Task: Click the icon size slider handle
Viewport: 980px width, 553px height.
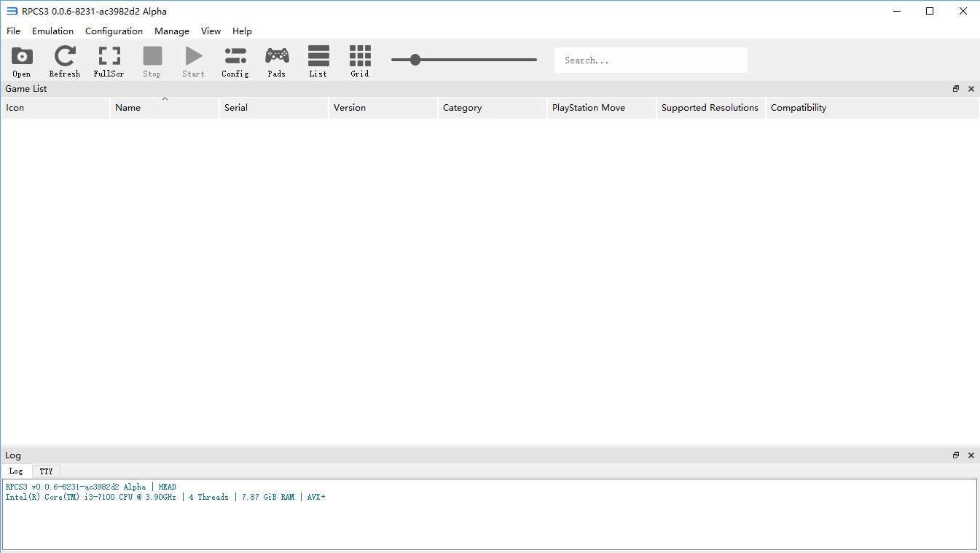Action: [x=415, y=60]
